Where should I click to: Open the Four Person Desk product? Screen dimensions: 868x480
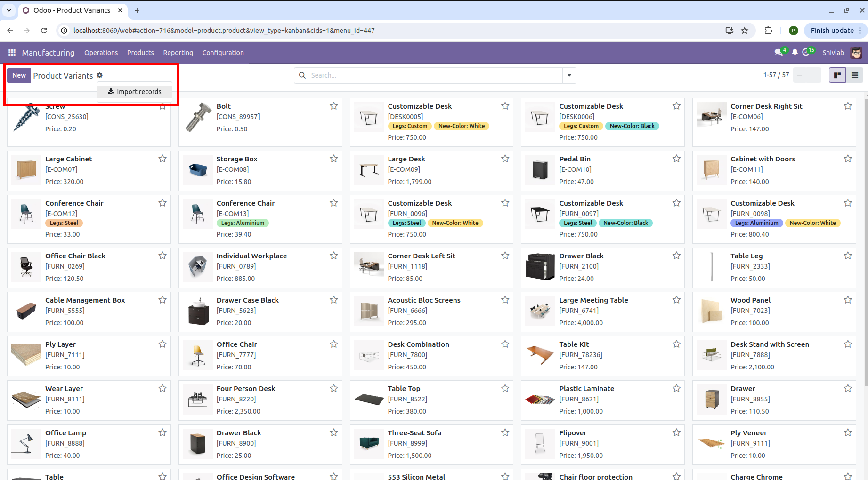260,400
